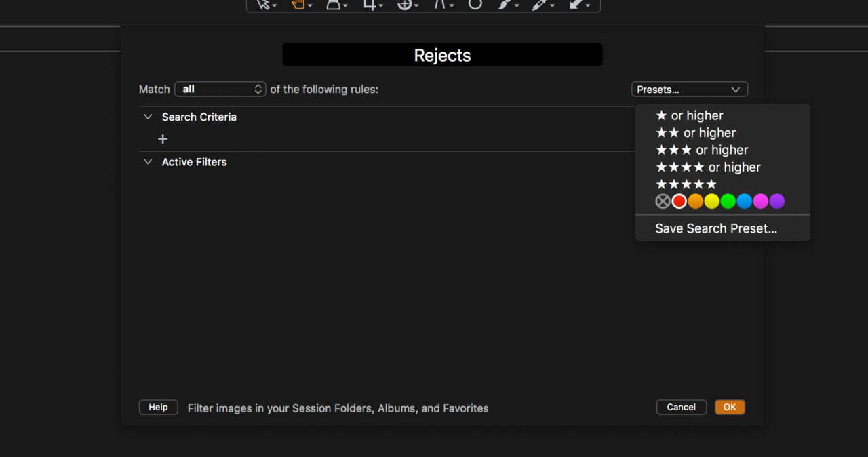
Task: Select the Apply Adjustments arrow tool
Action: pyautogui.click(x=575, y=4)
